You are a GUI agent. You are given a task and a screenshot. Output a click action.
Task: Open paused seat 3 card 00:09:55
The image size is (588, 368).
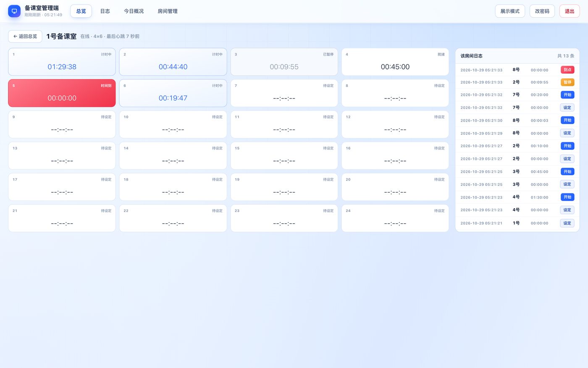point(284,62)
